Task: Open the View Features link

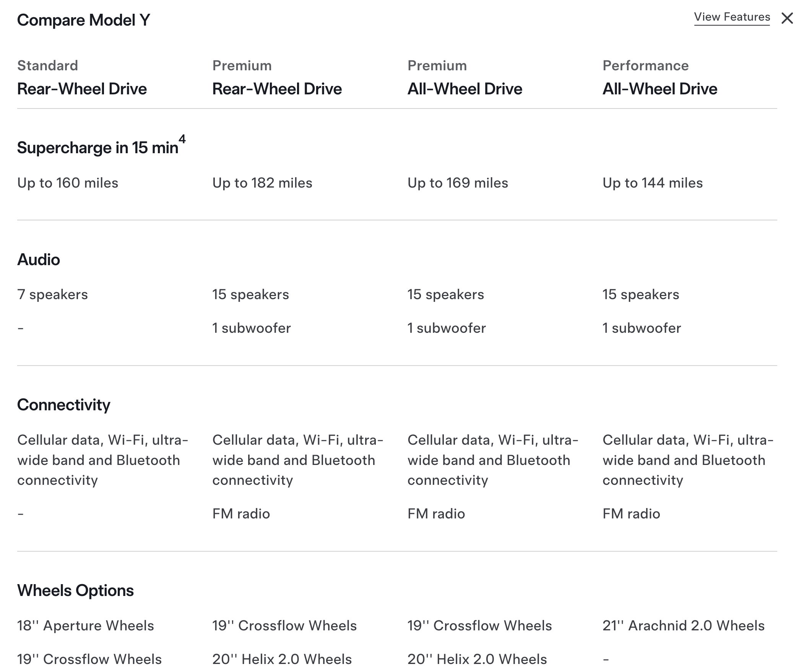Action: point(732,17)
